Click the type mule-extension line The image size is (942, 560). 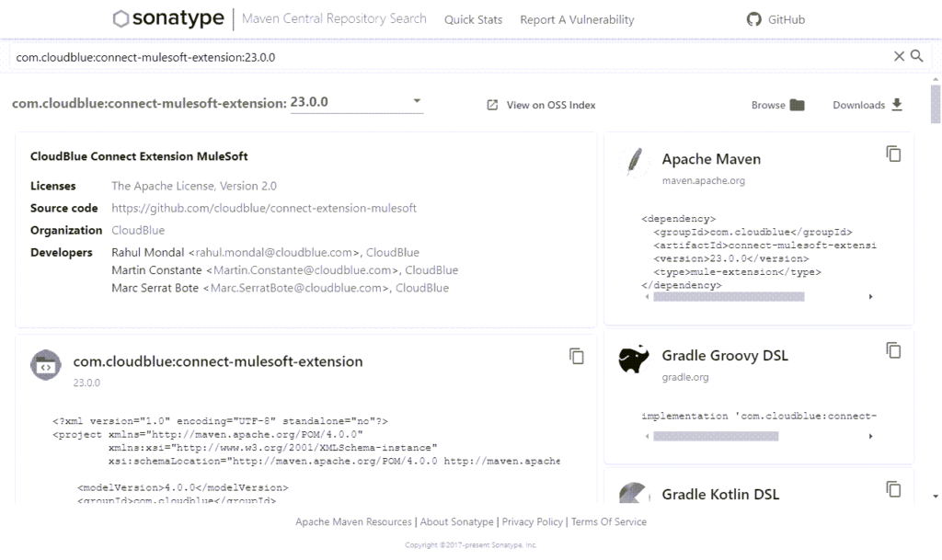(737, 272)
